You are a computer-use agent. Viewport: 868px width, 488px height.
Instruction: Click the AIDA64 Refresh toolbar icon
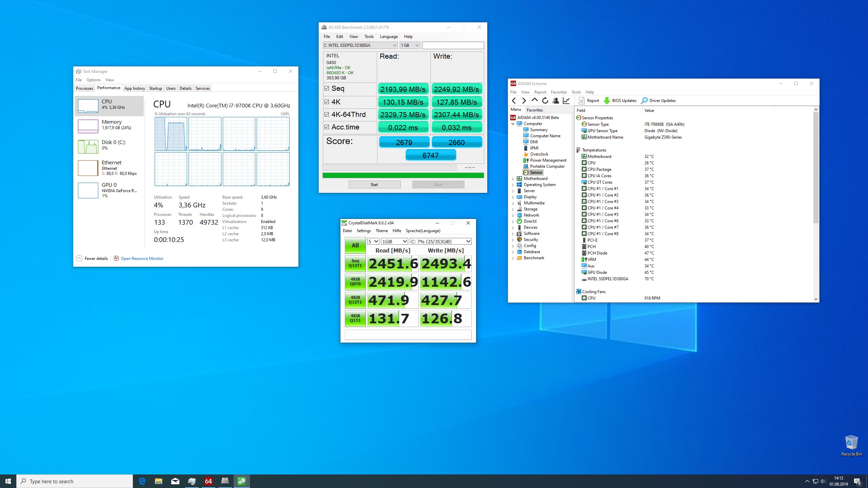(545, 101)
